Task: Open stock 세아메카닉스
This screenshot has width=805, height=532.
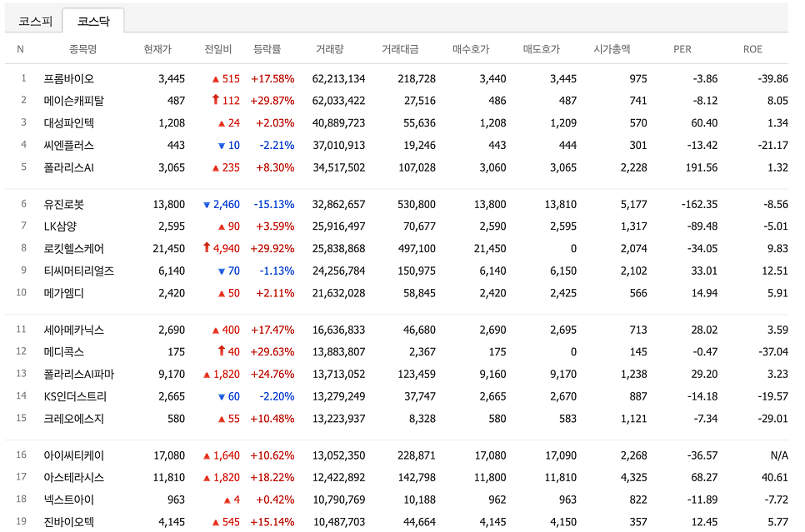Action: pos(73,330)
